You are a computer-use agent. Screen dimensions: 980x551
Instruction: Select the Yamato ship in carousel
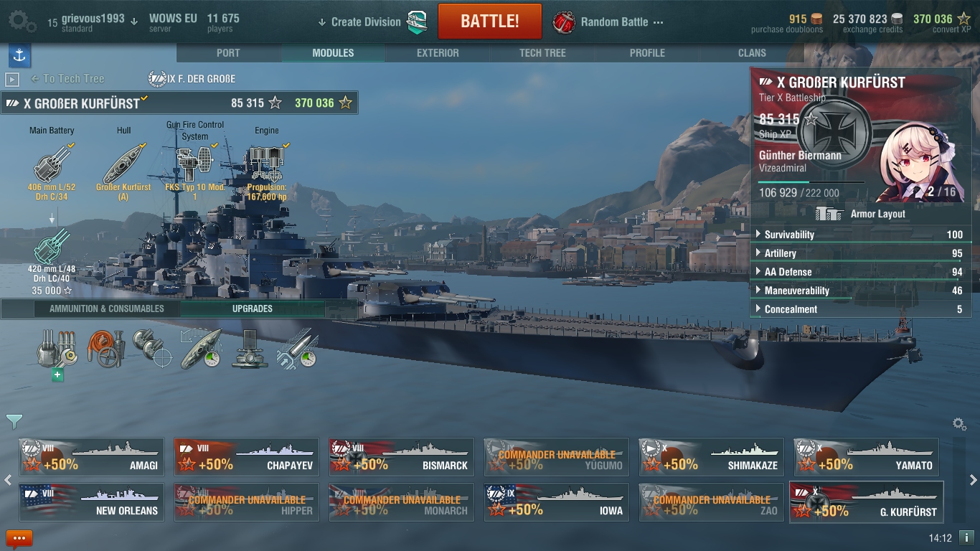pyautogui.click(x=866, y=457)
